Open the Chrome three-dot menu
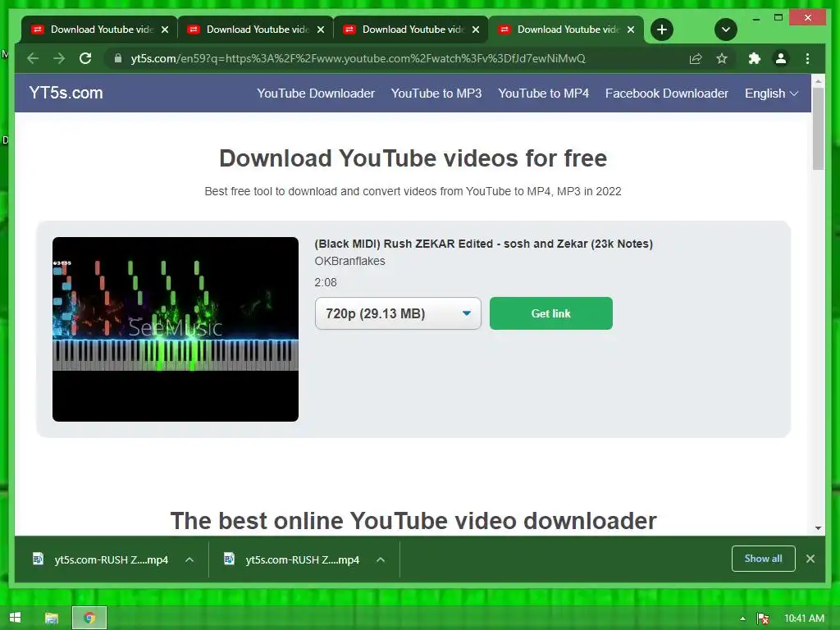This screenshot has width=840, height=630. pos(807,58)
